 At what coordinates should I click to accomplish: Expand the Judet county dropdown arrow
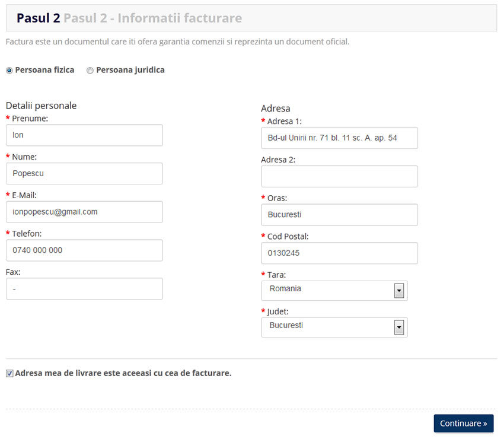pos(399,327)
